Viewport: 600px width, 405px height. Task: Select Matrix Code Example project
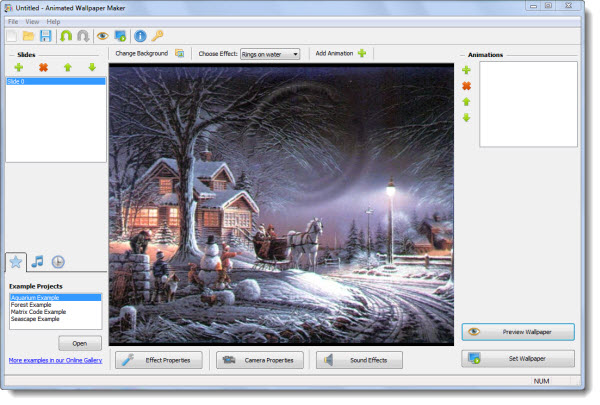click(x=55, y=312)
